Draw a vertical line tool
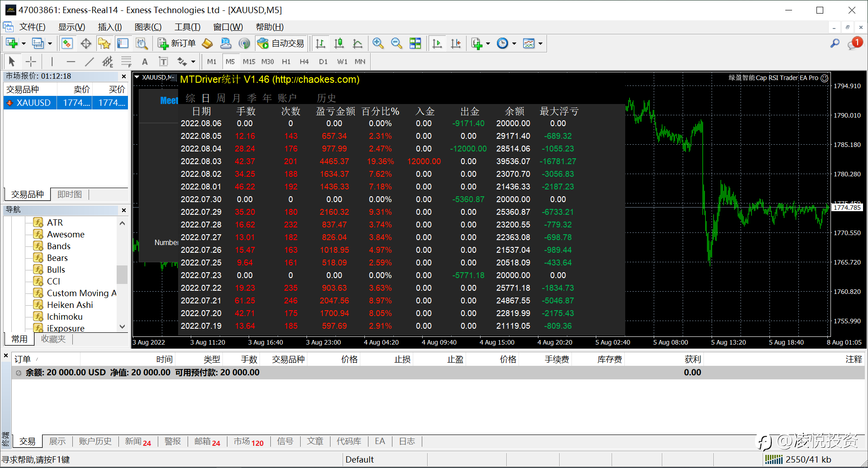 point(52,61)
